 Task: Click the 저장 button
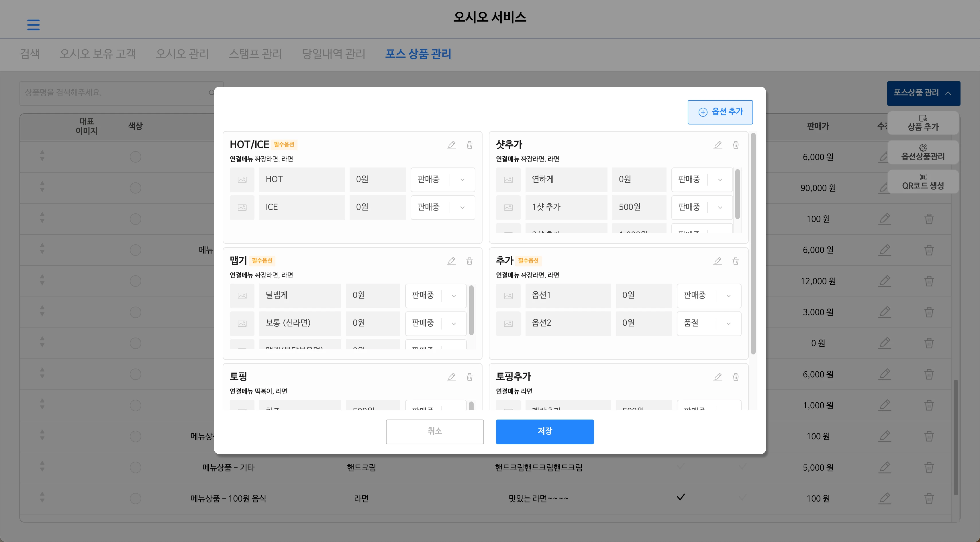tap(545, 432)
